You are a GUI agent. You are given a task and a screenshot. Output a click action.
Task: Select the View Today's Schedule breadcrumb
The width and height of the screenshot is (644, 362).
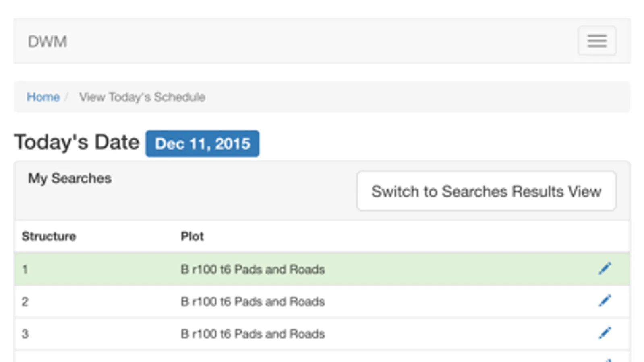pos(142,97)
